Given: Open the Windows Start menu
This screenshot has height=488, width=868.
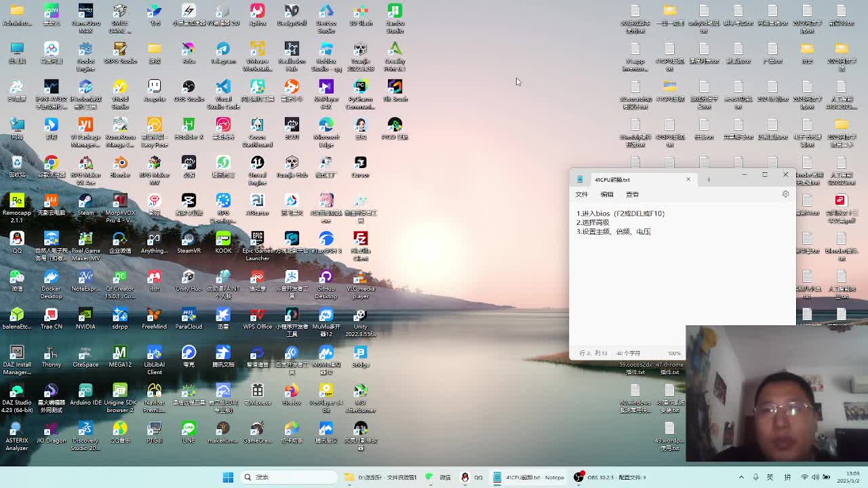Looking at the screenshot, I should click(x=229, y=477).
